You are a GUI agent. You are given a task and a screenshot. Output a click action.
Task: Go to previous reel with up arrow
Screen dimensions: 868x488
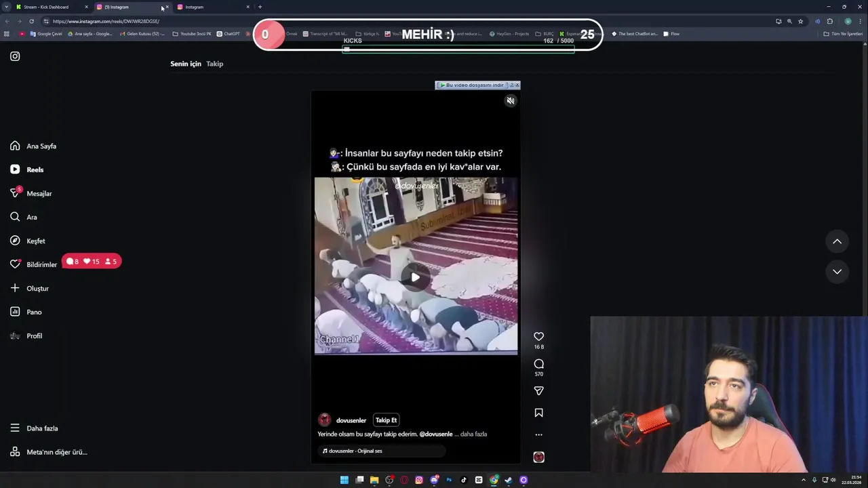[x=837, y=241]
